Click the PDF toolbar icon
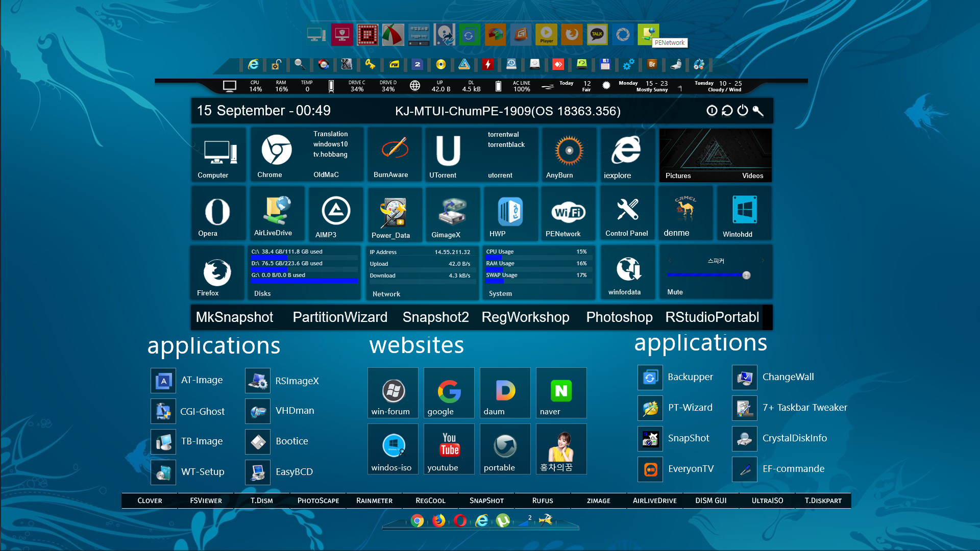 tap(395, 64)
